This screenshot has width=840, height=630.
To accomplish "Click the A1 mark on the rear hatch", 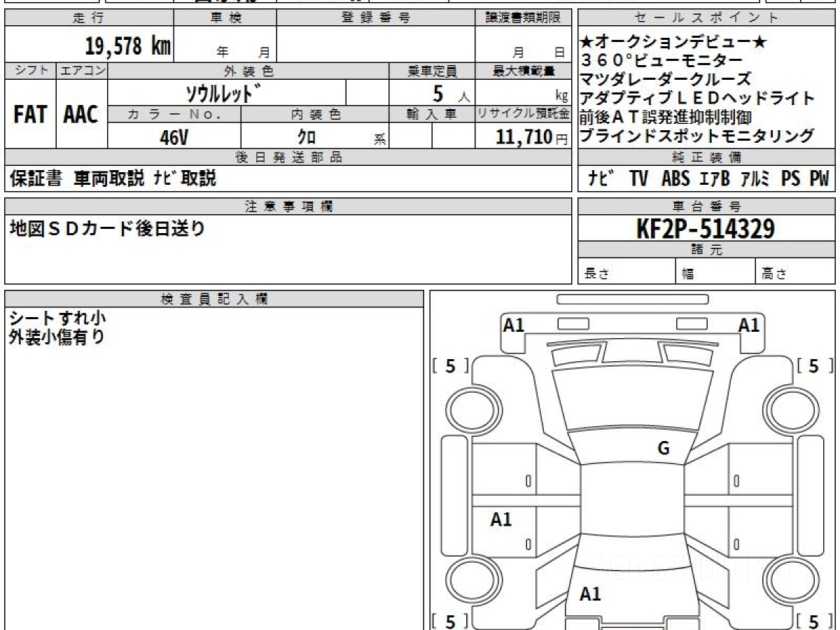I will pyautogui.click(x=590, y=594).
